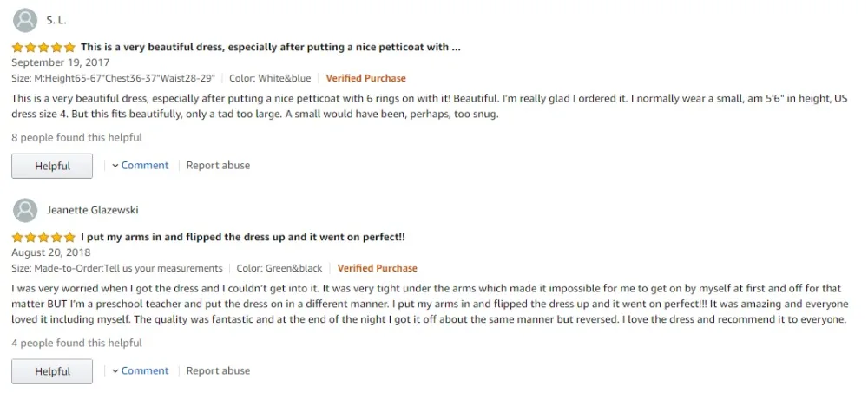This screenshot has height=393, width=868.
Task: Open review title 'This is a very beautiful dress'
Action: (x=271, y=47)
